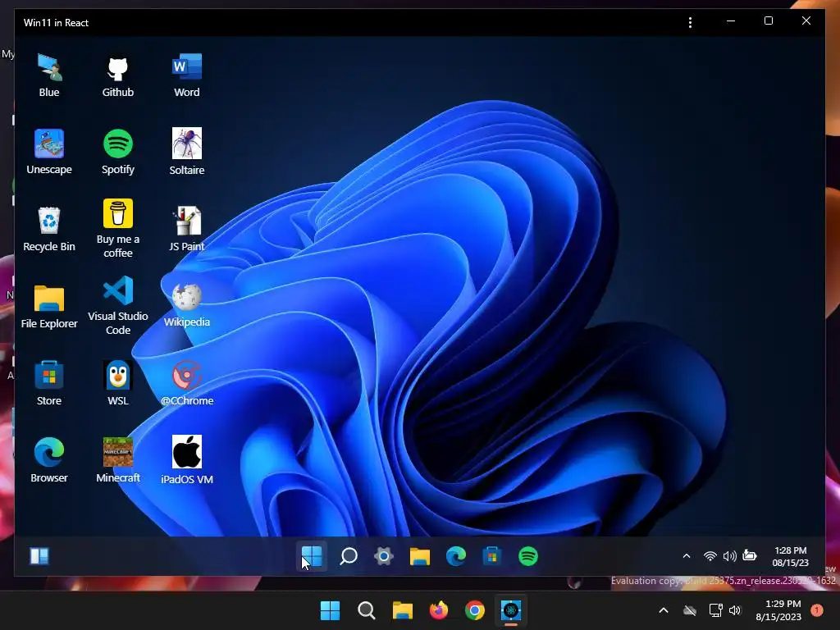Open the Github desktop shortcut

(118, 75)
